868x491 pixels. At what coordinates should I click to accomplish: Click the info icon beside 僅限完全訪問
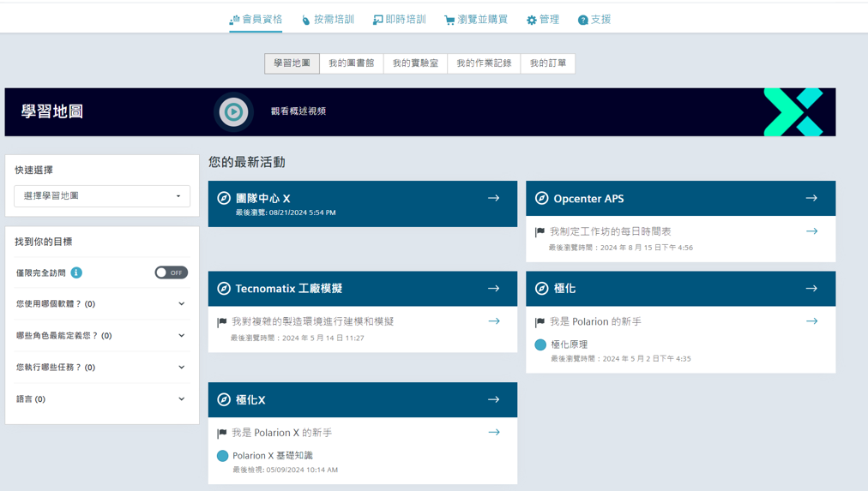pos(76,272)
